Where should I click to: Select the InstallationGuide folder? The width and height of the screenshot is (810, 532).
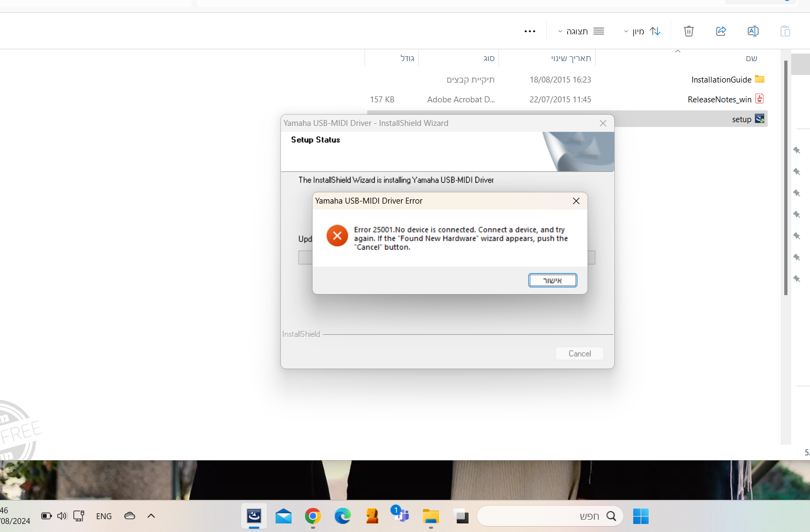click(x=721, y=80)
